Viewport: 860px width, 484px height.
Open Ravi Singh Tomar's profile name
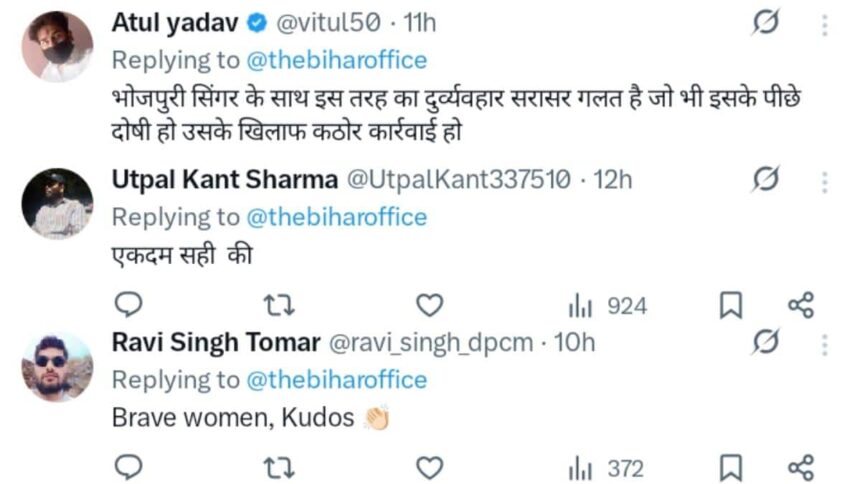(x=215, y=343)
